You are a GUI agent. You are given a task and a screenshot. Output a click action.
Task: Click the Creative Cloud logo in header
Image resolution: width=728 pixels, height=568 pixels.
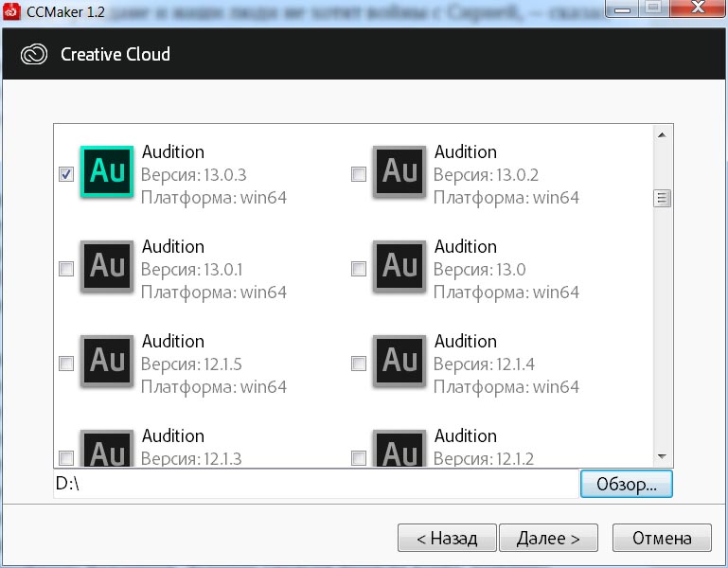34,54
